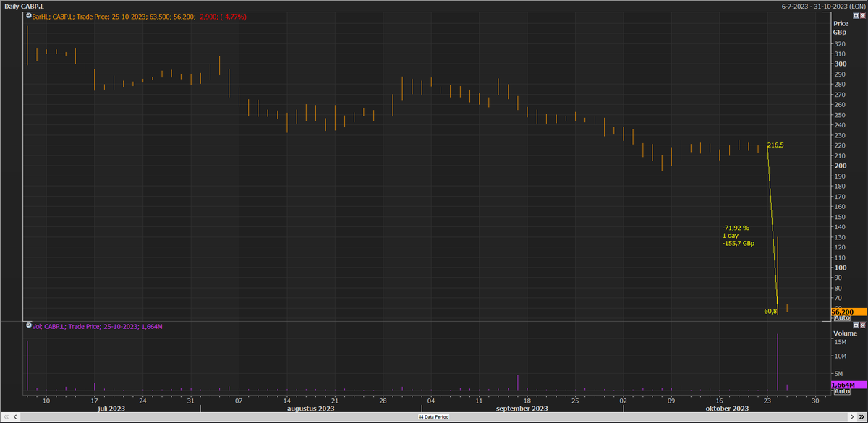Toggle Auto scaling on the Price axis
868x423 pixels.
point(842,317)
